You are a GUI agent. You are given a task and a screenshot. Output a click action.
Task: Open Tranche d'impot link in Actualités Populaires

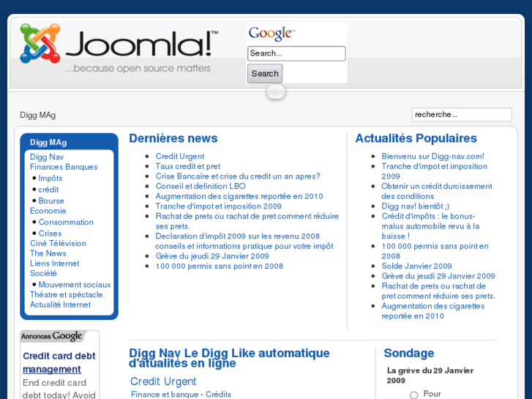434,171
